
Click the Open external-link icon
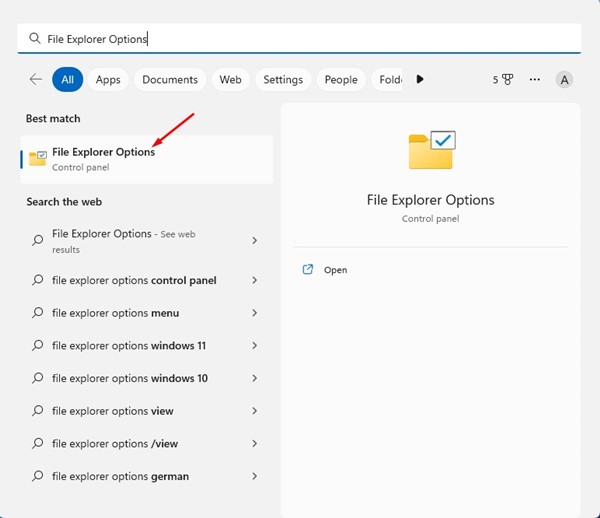(308, 270)
